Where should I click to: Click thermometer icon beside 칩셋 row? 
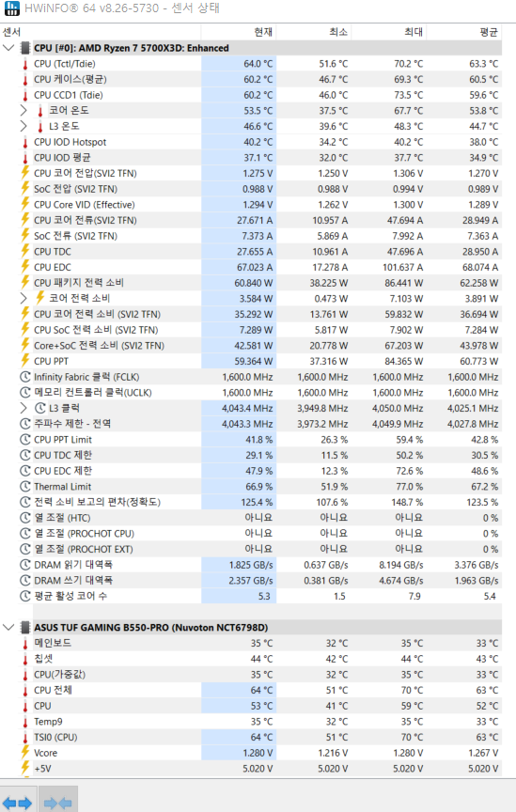click(x=24, y=659)
